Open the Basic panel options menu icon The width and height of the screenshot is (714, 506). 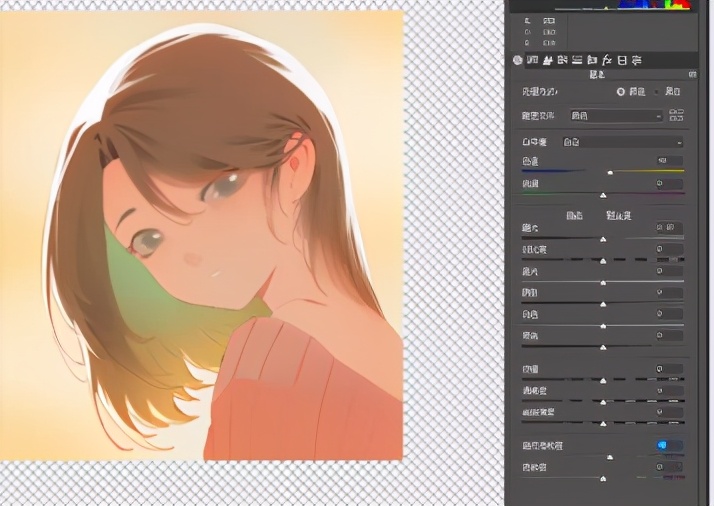coord(692,75)
